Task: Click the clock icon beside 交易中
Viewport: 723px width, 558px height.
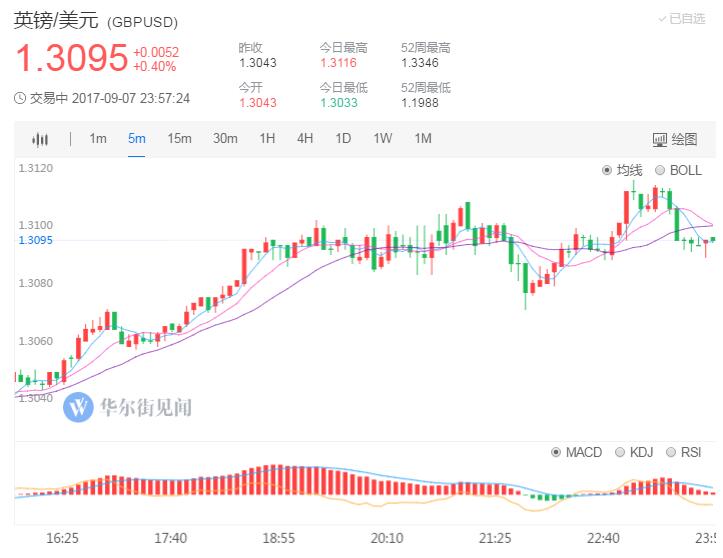Action: coord(20,98)
